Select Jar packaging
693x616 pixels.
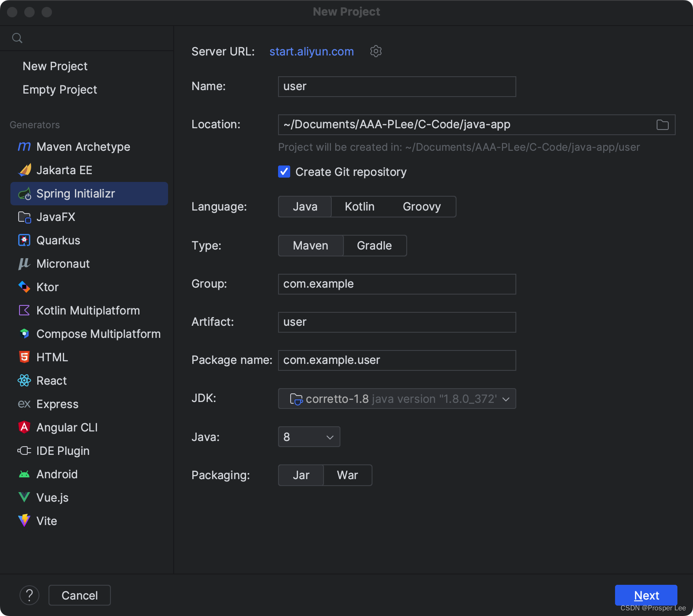[x=301, y=475]
